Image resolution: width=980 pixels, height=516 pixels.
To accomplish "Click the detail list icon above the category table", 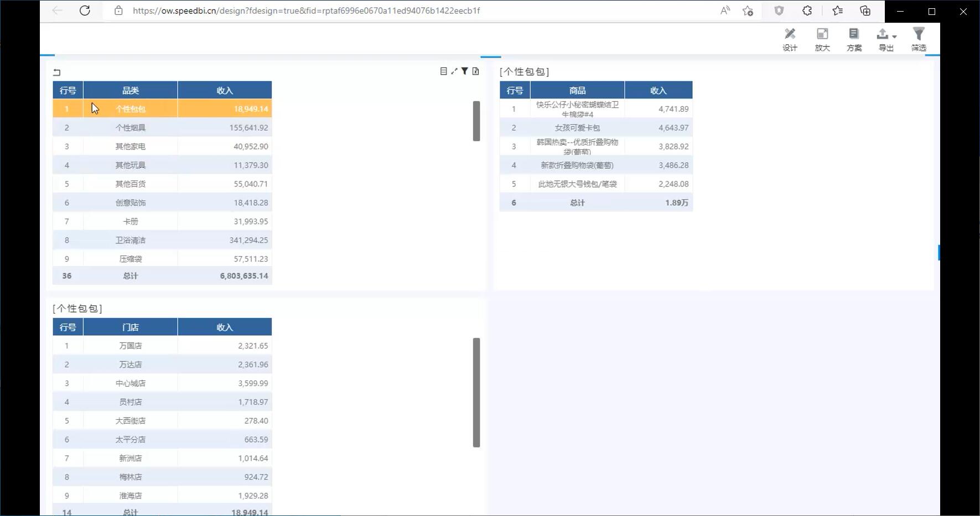I will point(444,71).
